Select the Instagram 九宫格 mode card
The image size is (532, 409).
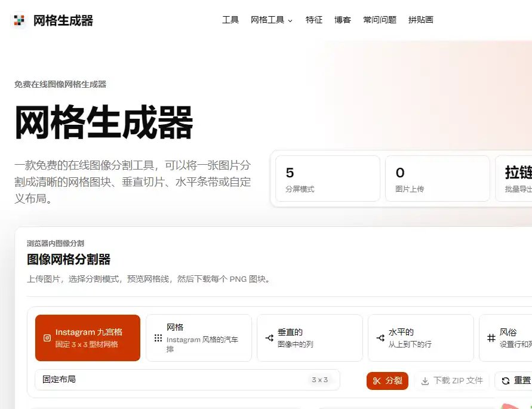[88, 338]
